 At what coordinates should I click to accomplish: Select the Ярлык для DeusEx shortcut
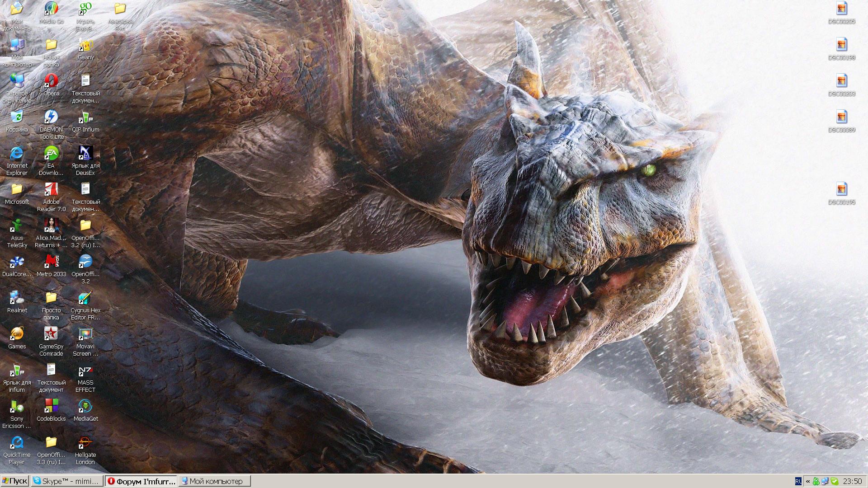[85, 161]
